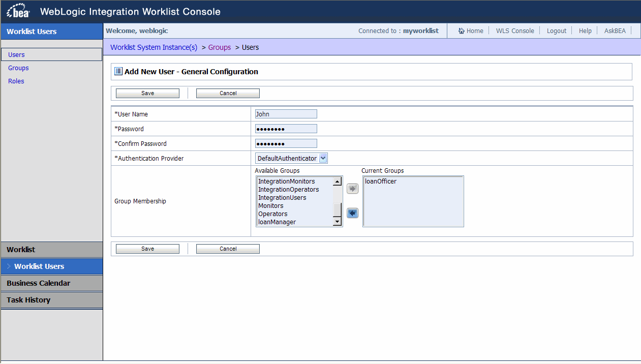641x364 pixels.
Task: Click Available Groups scrollbar thumb
Action: tap(337, 209)
